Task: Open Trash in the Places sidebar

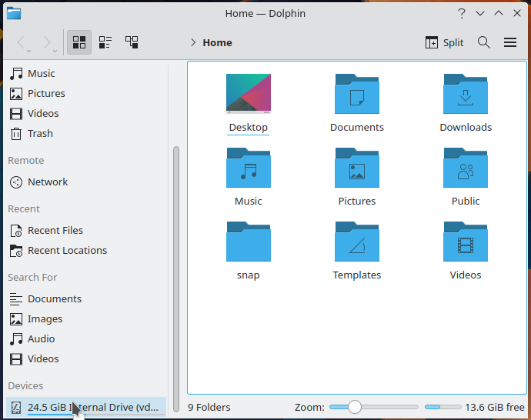Action: [x=40, y=133]
